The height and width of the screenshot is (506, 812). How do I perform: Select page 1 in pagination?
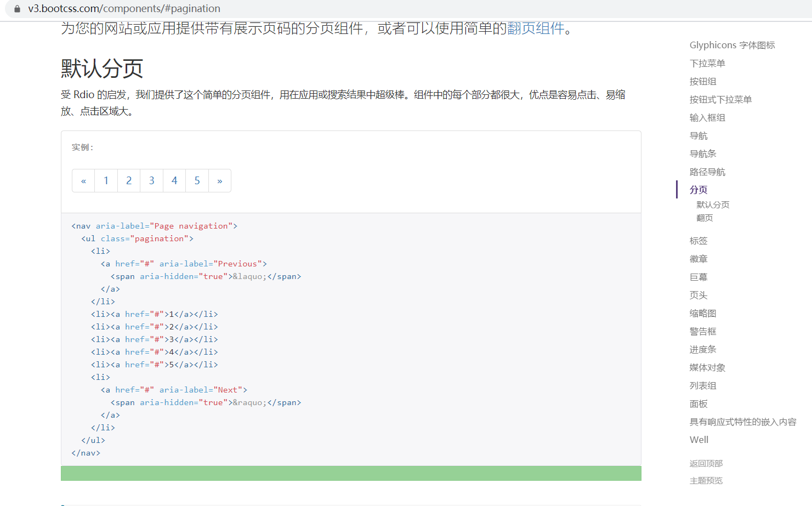(106, 181)
